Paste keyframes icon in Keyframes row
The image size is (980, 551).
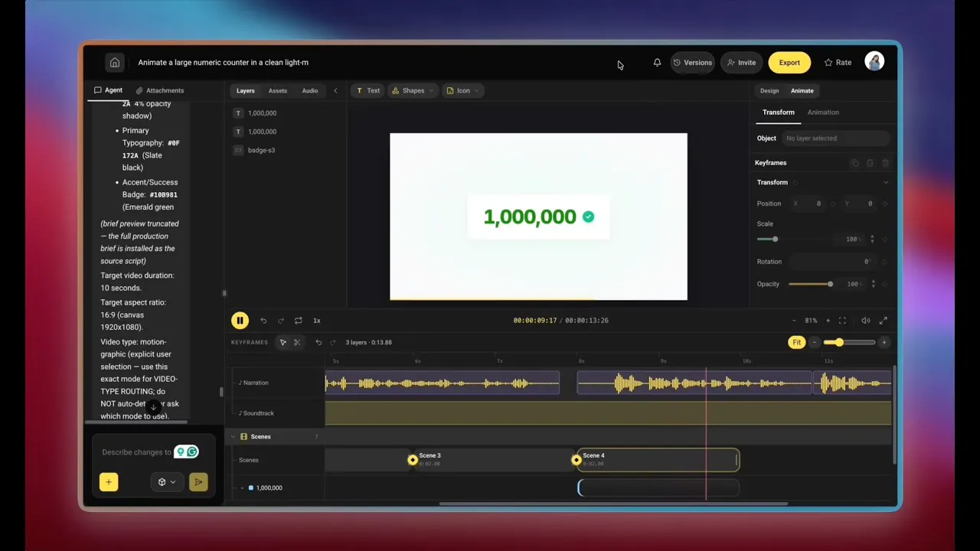pyautogui.click(x=871, y=163)
